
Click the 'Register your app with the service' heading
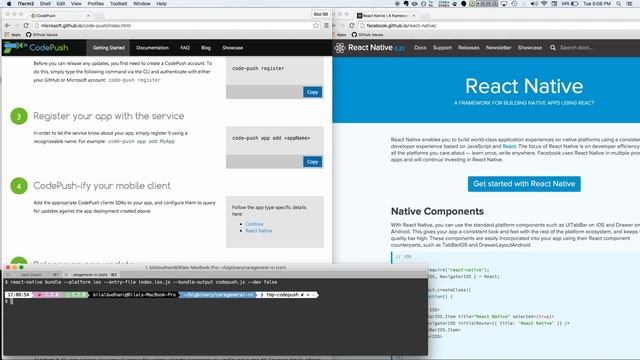tap(109, 116)
